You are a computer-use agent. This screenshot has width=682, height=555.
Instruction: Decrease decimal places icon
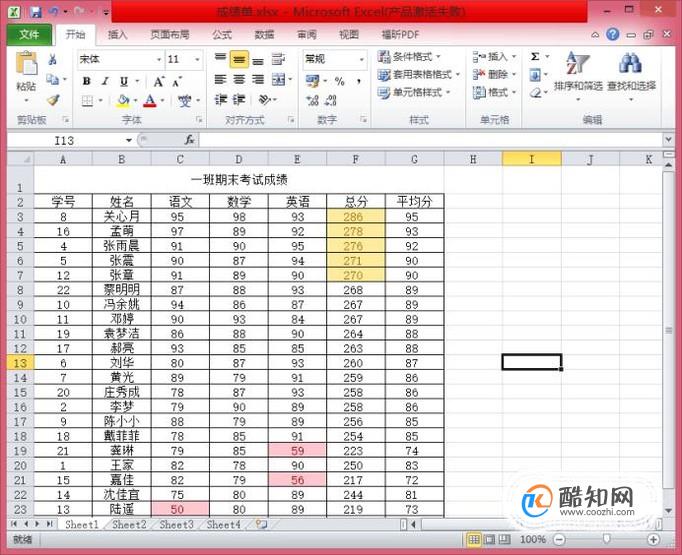331,100
